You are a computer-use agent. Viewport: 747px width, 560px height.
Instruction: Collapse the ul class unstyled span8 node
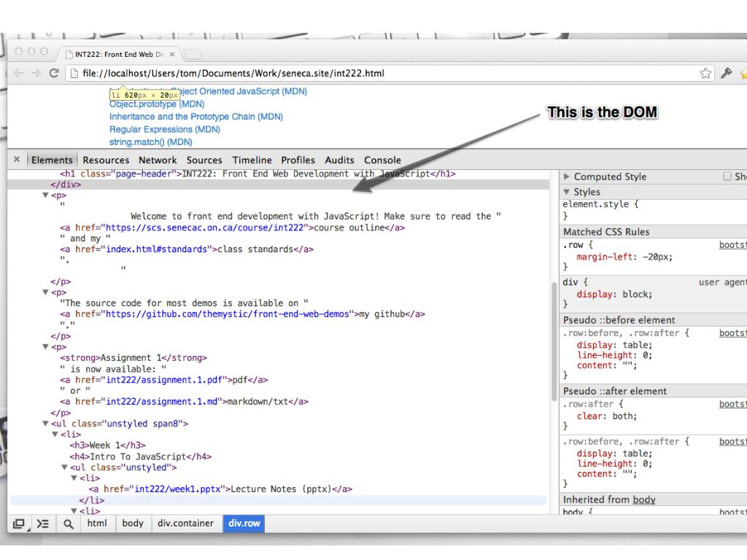tap(45, 423)
